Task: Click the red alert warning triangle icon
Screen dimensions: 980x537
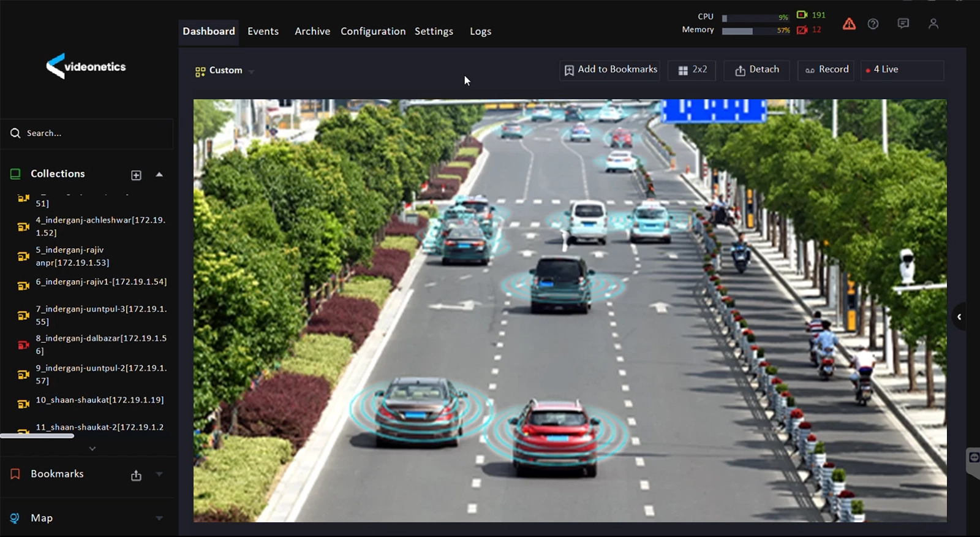Action: tap(849, 24)
